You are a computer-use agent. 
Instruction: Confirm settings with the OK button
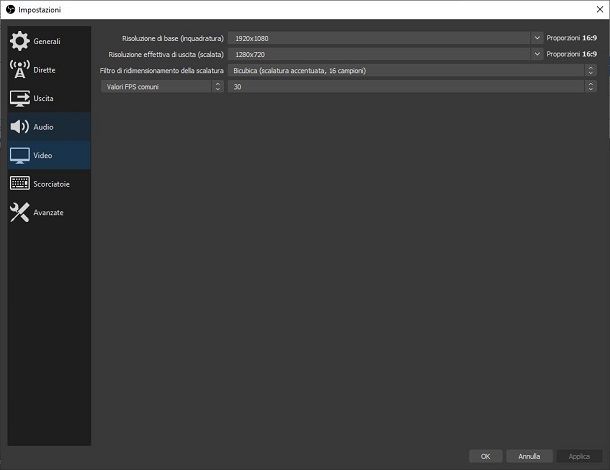click(486, 456)
